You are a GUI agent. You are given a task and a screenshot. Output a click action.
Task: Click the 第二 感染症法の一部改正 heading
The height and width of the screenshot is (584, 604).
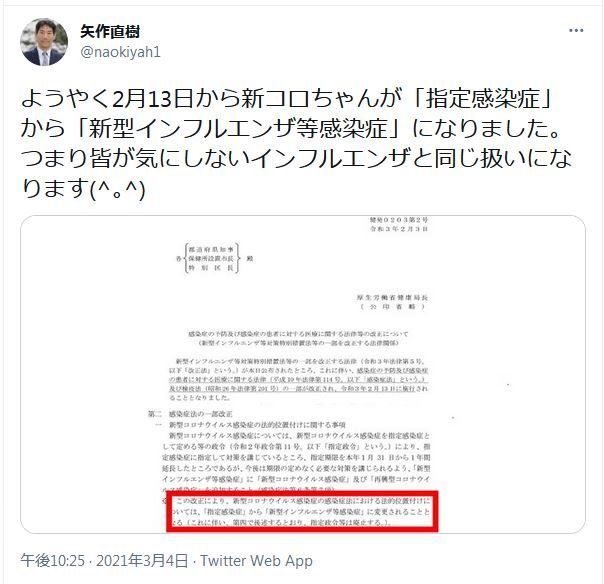click(x=190, y=414)
